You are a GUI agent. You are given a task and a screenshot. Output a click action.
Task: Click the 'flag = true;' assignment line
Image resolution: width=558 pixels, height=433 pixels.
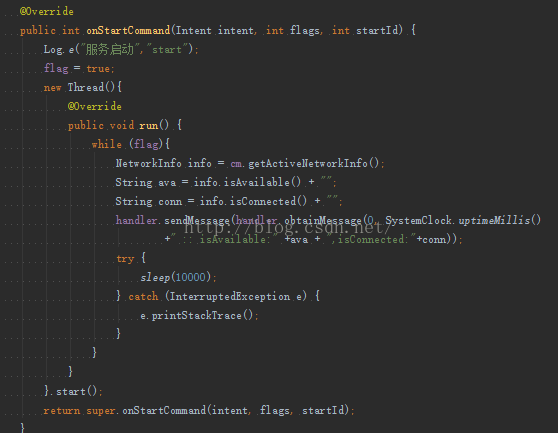point(79,68)
